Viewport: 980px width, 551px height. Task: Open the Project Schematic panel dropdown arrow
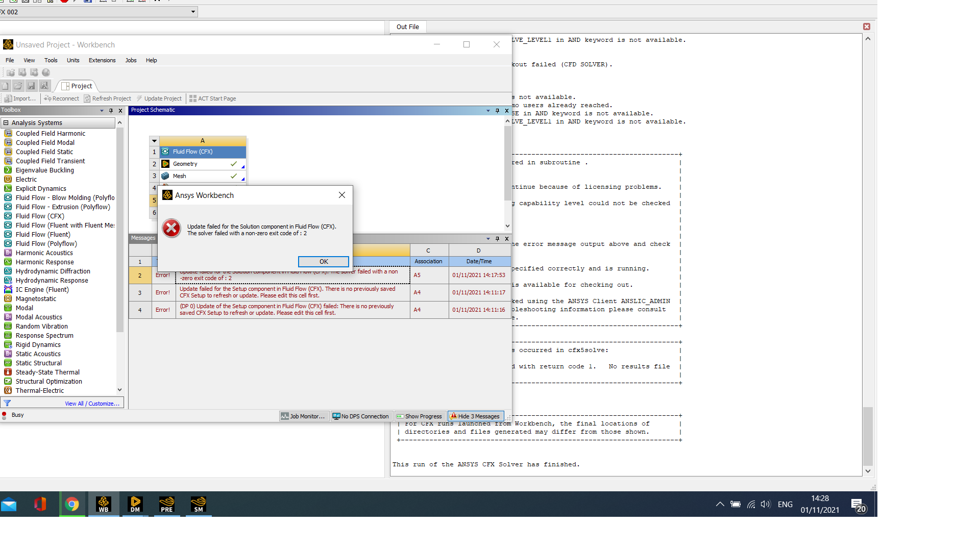[x=488, y=111]
